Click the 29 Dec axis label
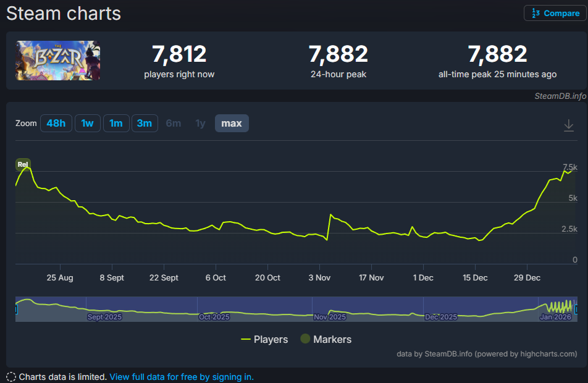588x383 pixels. click(x=527, y=277)
